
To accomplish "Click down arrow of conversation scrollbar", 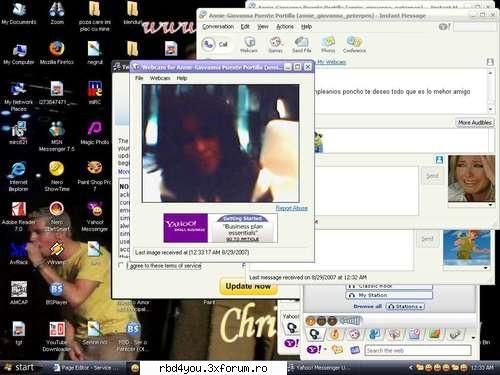I will pyautogui.click(x=490, y=109).
